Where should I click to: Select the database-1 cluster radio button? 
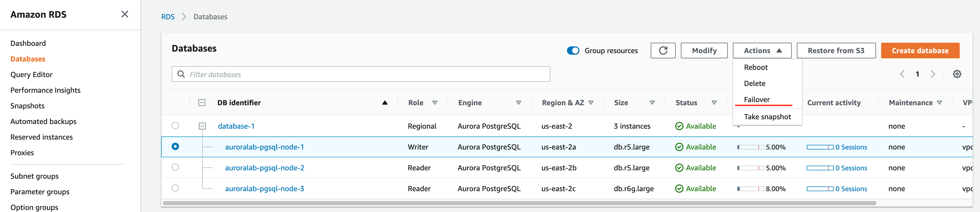click(175, 126)
